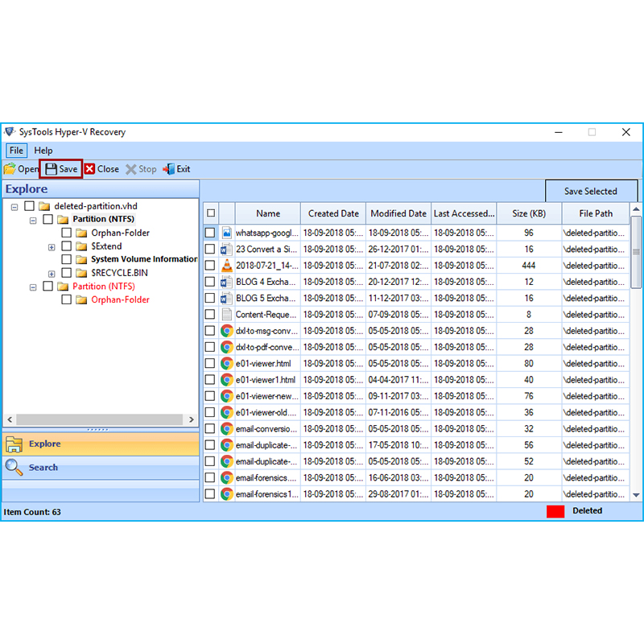Click the tree scrollbar right arrow

tap(191, 419)
